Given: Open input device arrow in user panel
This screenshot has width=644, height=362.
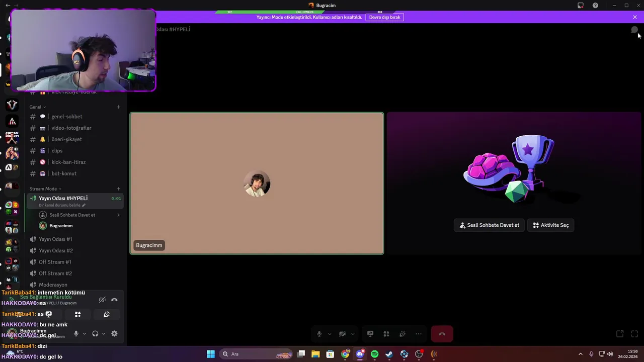Looking at the screenshot, I should coord(84,333).
